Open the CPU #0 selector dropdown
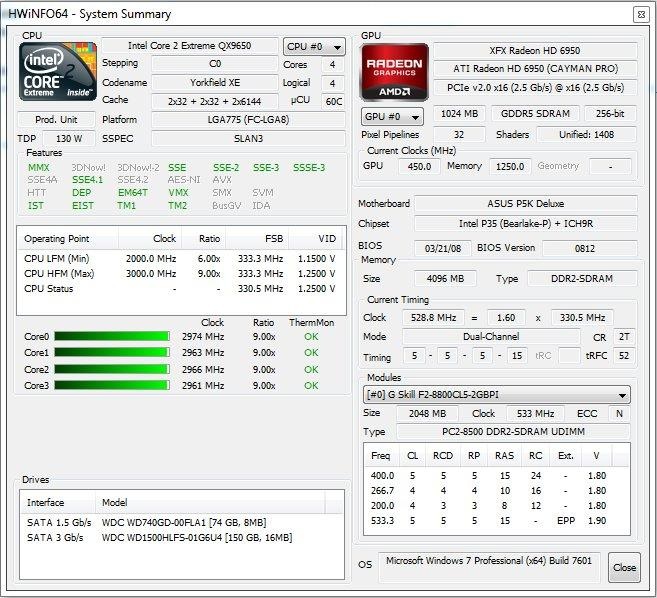 pos(314,47)
